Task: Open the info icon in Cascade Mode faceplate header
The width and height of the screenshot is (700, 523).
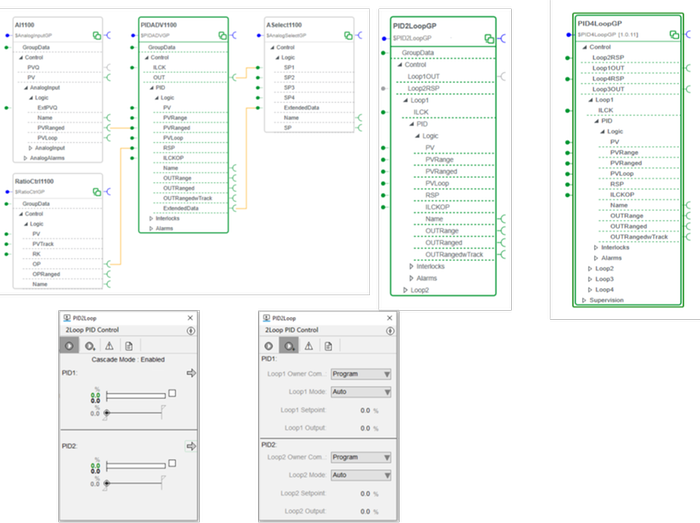Action: 191,331
